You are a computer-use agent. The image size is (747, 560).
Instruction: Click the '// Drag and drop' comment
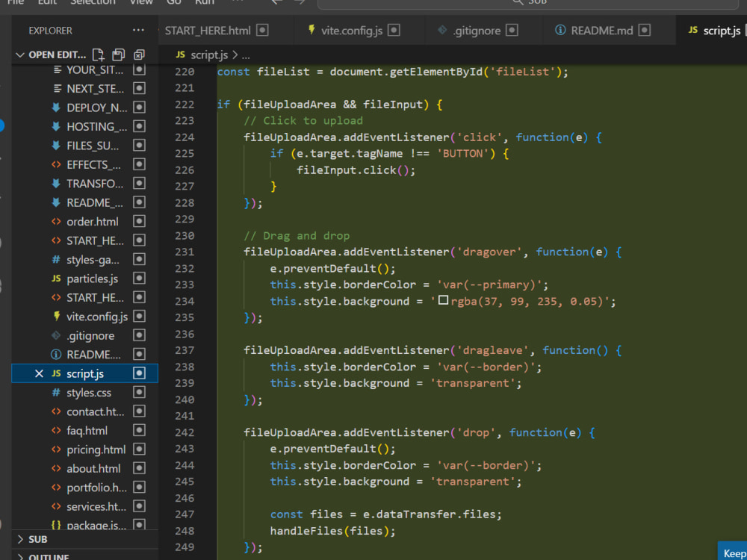point(297,236)
